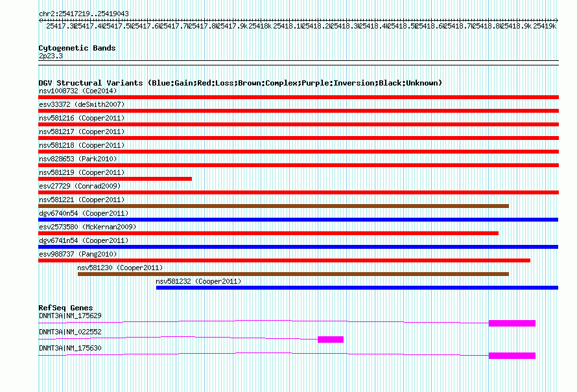Click red loss bar for nsv1008732
Viewport: 577px width, 392px height.
298,97
